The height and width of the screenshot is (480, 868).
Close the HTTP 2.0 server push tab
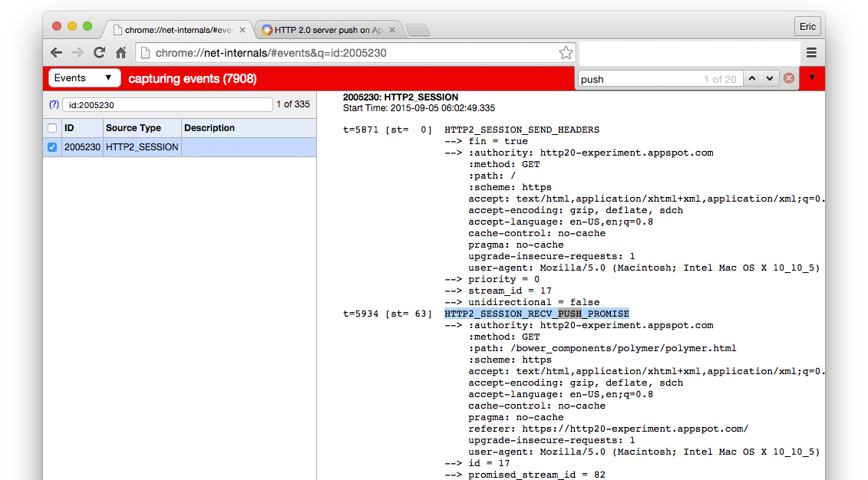click(x=392, y=30)
